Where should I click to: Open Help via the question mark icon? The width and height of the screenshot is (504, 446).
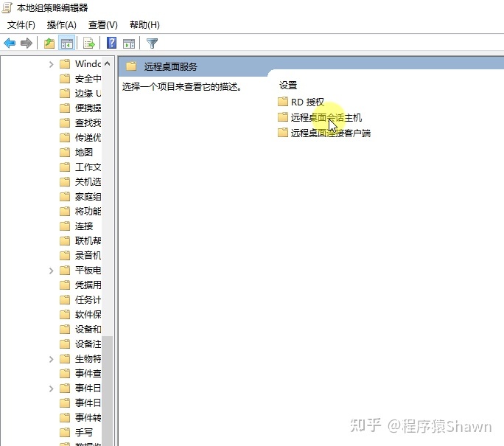click(x=111, y=43)
